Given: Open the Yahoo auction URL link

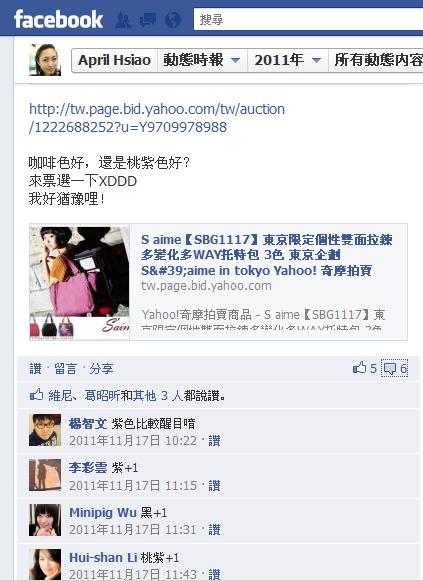Looking at the screenshot, I should [157, 118].
